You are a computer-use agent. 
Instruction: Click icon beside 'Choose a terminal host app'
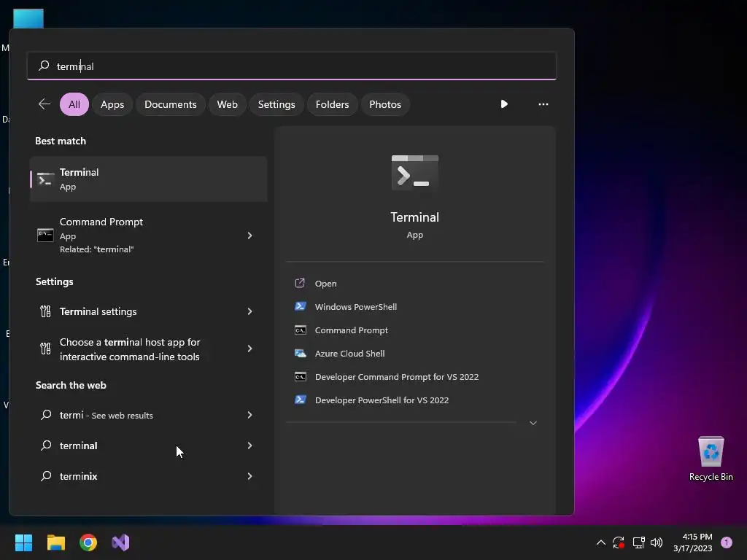tap(45, 349)
